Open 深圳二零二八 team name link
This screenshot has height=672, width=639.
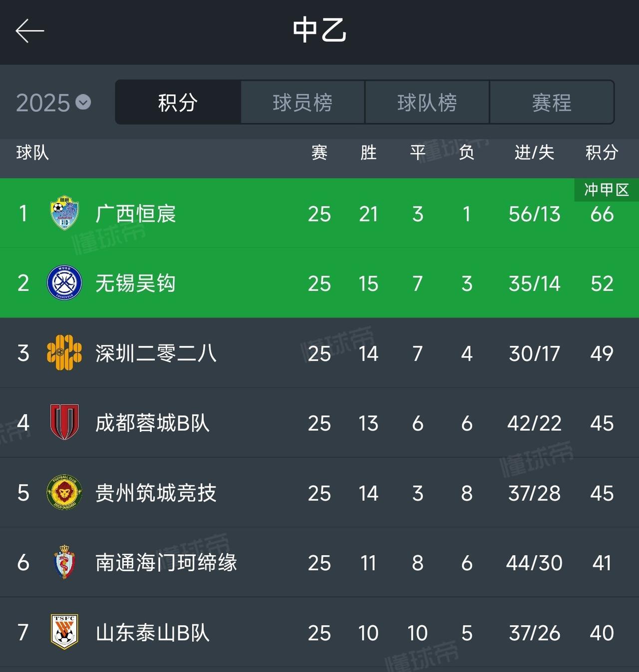[x=156, y=353]
